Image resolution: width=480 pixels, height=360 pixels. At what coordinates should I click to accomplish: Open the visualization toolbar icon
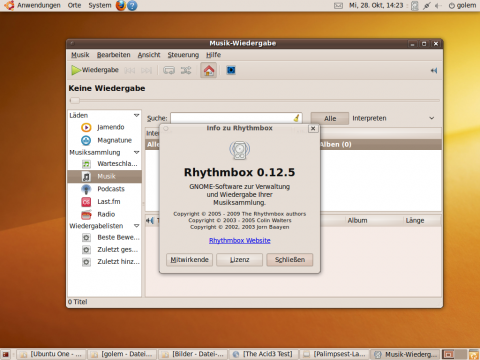point(231,70)
